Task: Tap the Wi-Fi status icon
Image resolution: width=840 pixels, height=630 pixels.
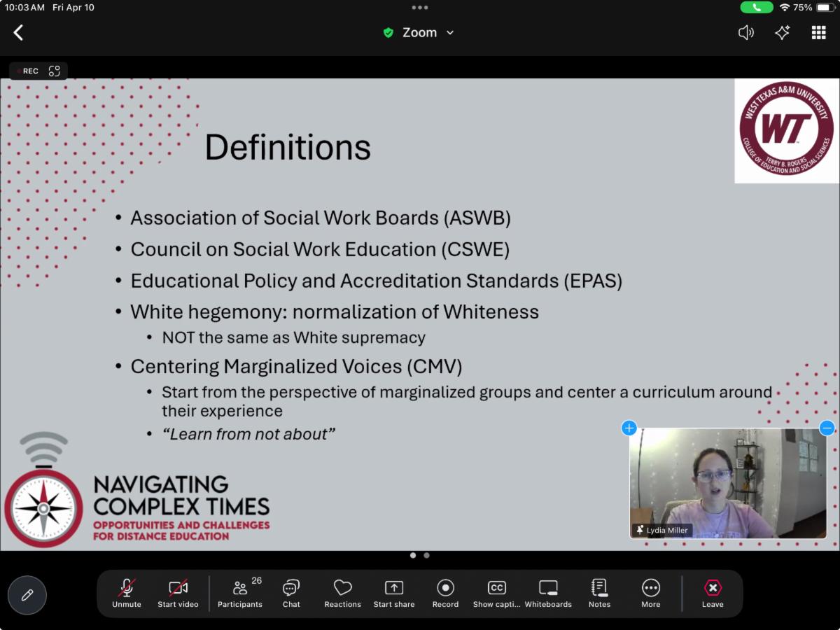Action: pos(785,8)
